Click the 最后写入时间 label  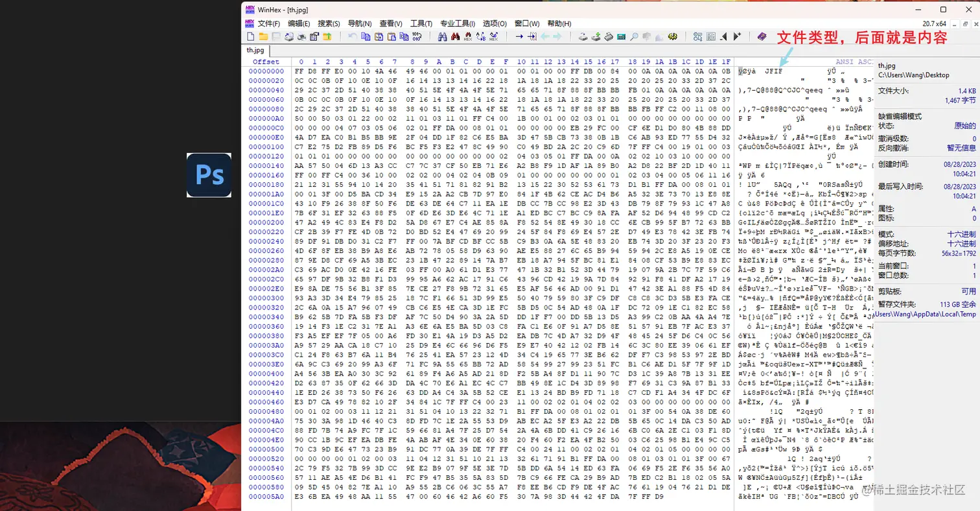pyautogui.click(x=900, y=186)
